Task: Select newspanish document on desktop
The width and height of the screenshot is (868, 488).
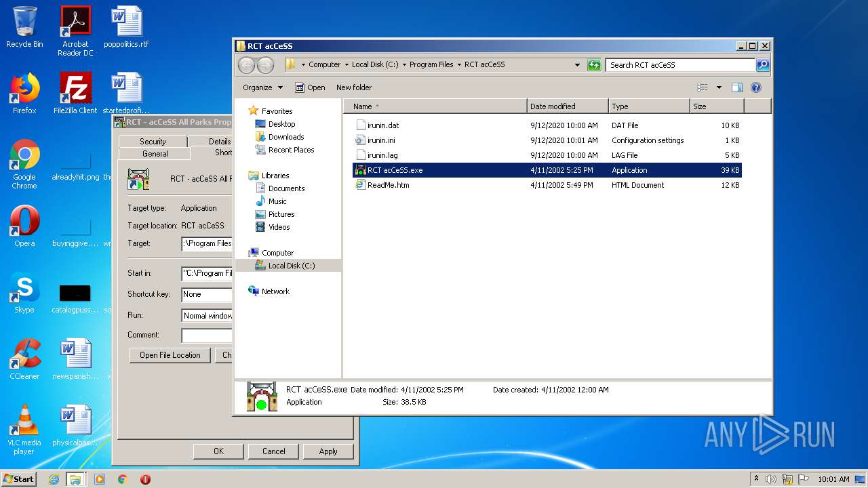Action: click(x=75, y=359)
